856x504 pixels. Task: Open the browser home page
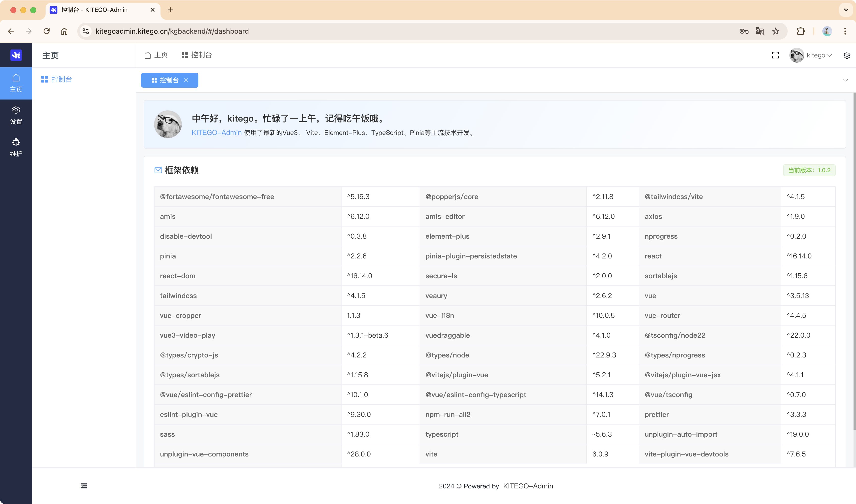64,31
